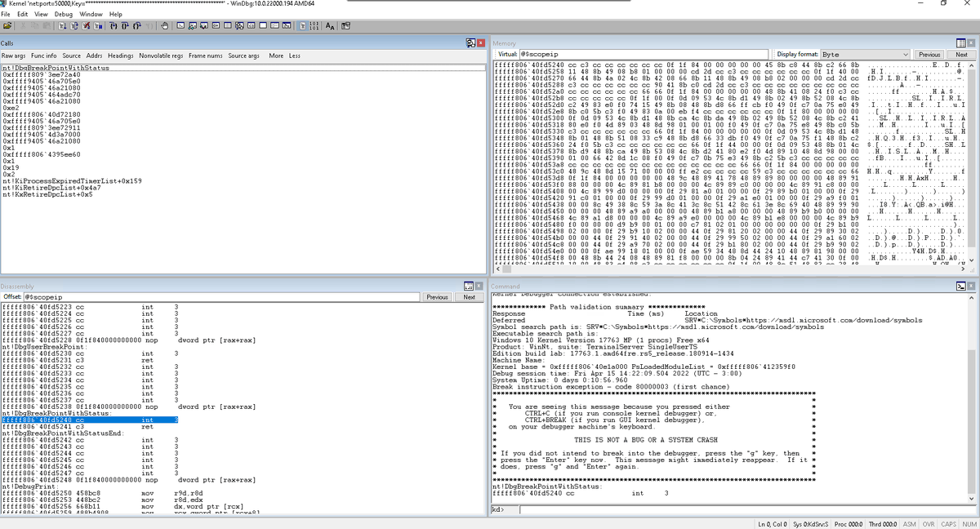Click the Step Into toolbar icon
Image resolution: width=980 pixels, height=529 pixels.
(114, 25)
